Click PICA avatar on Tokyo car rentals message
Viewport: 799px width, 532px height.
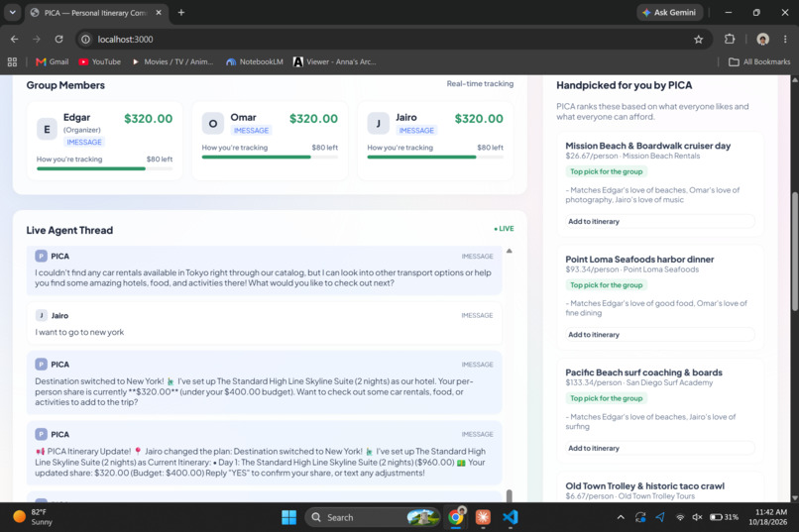pos(42,256)
